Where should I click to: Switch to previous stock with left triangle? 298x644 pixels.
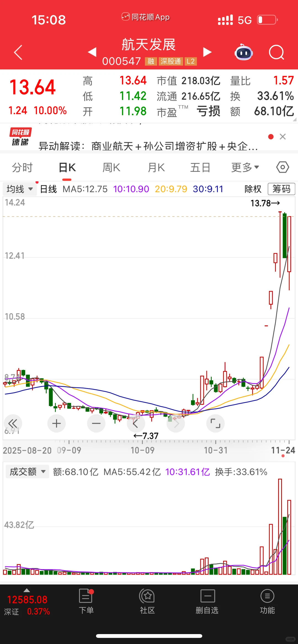92,52
